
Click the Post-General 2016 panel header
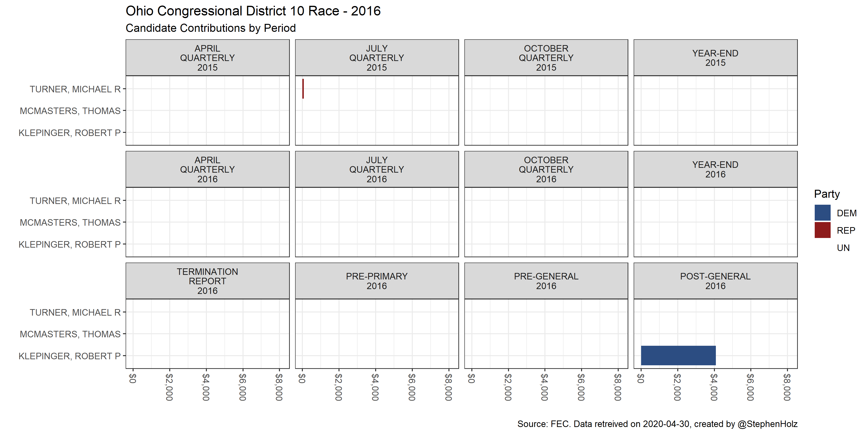715,281
